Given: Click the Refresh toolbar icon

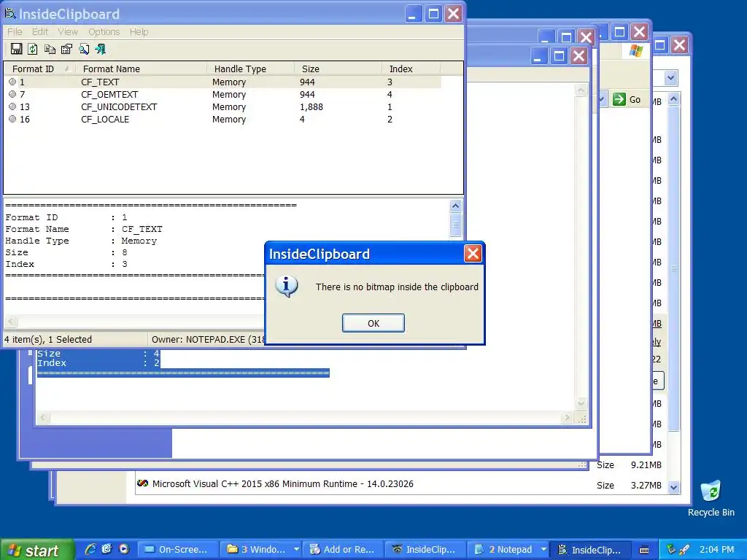Looking at the screenshot, I should click(x=33, y=49).
